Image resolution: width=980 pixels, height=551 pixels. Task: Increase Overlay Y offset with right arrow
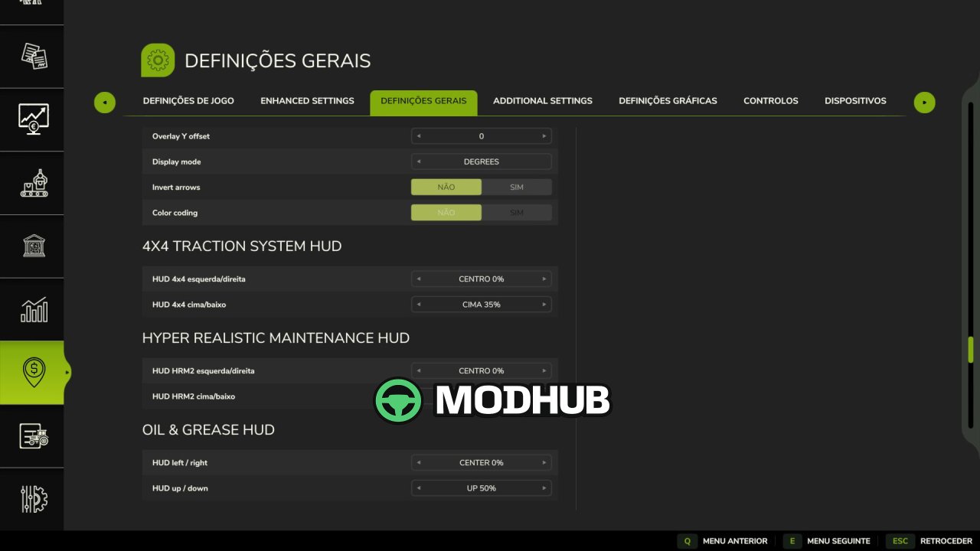544,136
